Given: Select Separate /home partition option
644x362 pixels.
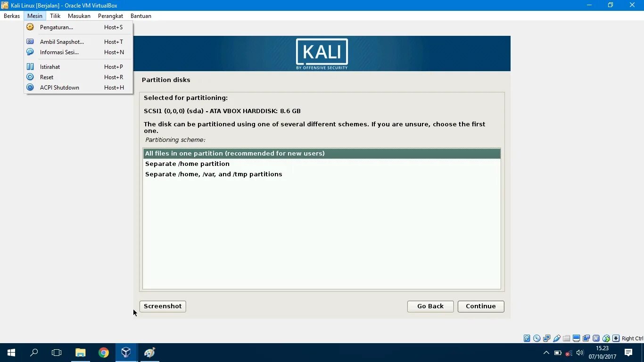Looking at the screenshot, I should pyautogui.click(x=322, y=164).
